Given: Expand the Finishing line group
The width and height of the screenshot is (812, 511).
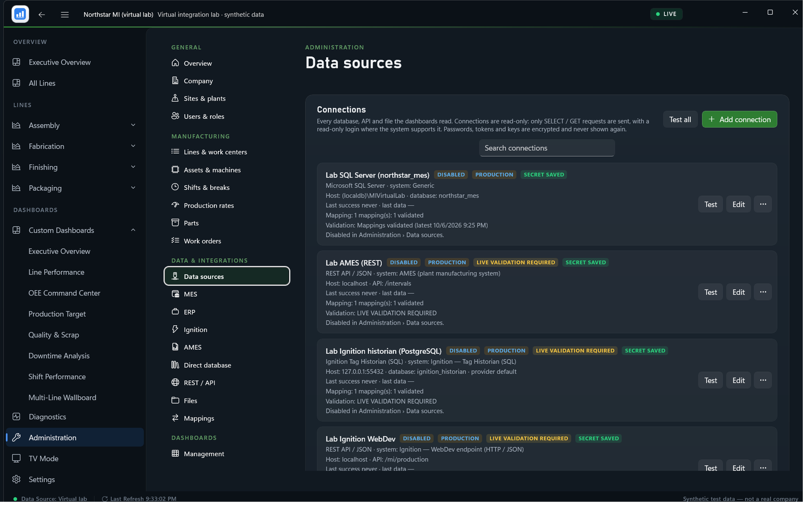Looking at the screenshot, I should coord(133,167).
